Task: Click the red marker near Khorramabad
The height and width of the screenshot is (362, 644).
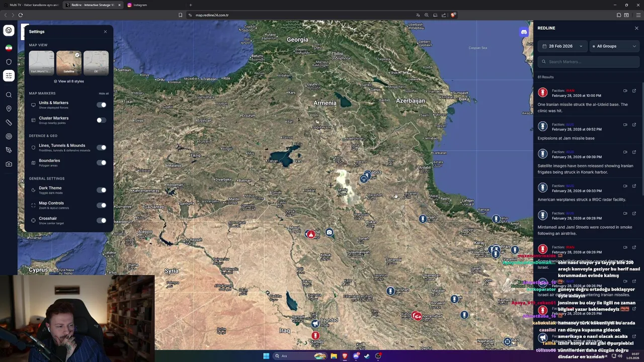Action: (x=417, y=316)
